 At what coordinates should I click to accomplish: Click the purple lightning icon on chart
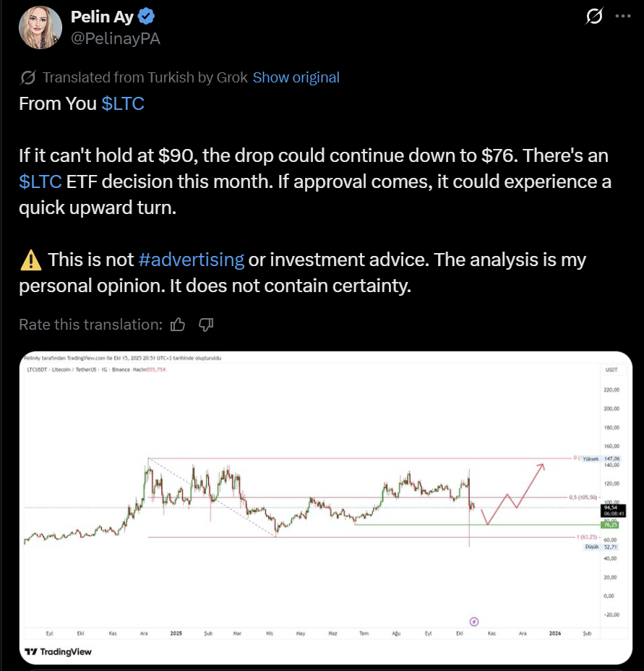coord(474,620)
